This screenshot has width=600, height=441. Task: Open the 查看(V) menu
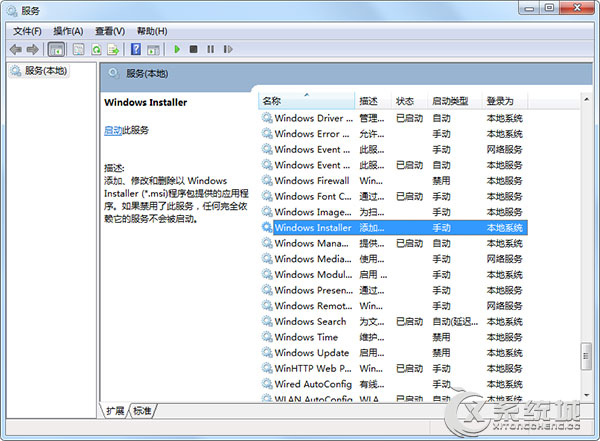(x=110, y=31)
